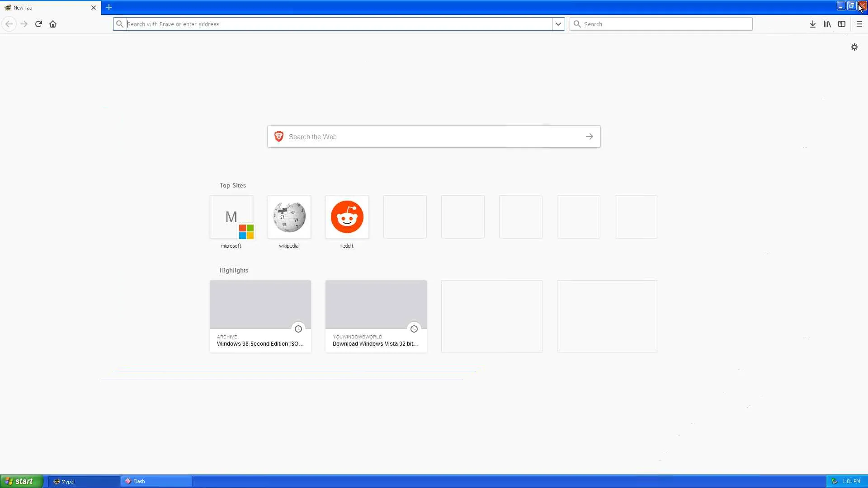Open the hamburger menu icon
Viewport: 868px width, 488px height.
coord(859,24)
